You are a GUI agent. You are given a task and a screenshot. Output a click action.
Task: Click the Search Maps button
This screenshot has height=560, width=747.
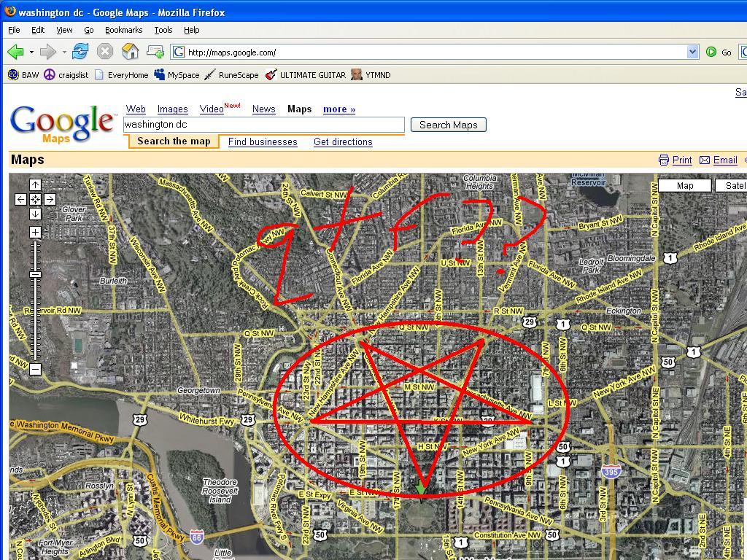449,125
